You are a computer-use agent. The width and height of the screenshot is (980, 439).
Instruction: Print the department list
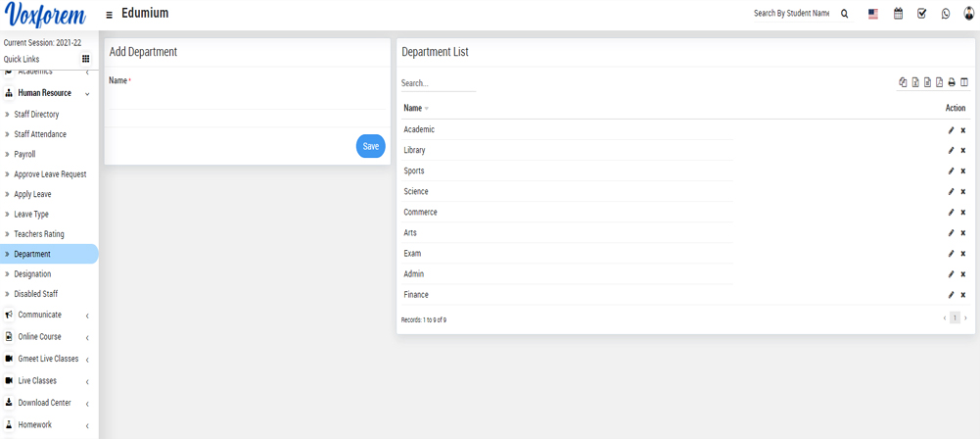pyautogui.click(x=952, y=83)
